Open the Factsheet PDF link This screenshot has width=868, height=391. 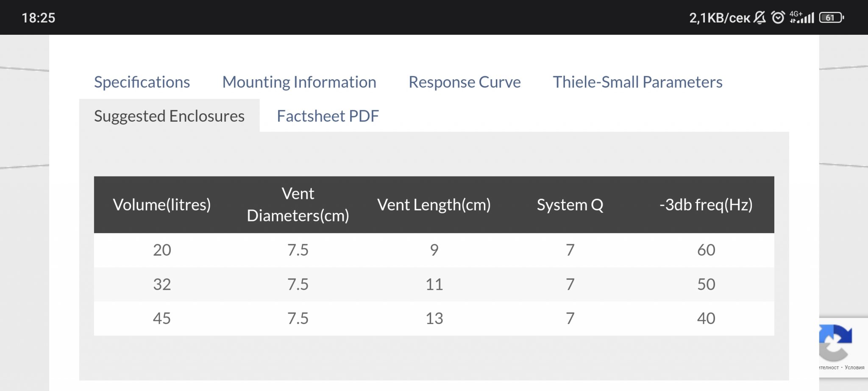click(328, 116)
